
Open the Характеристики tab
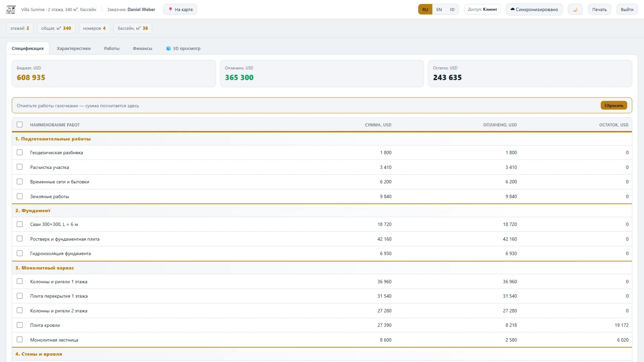click(74, 48)
